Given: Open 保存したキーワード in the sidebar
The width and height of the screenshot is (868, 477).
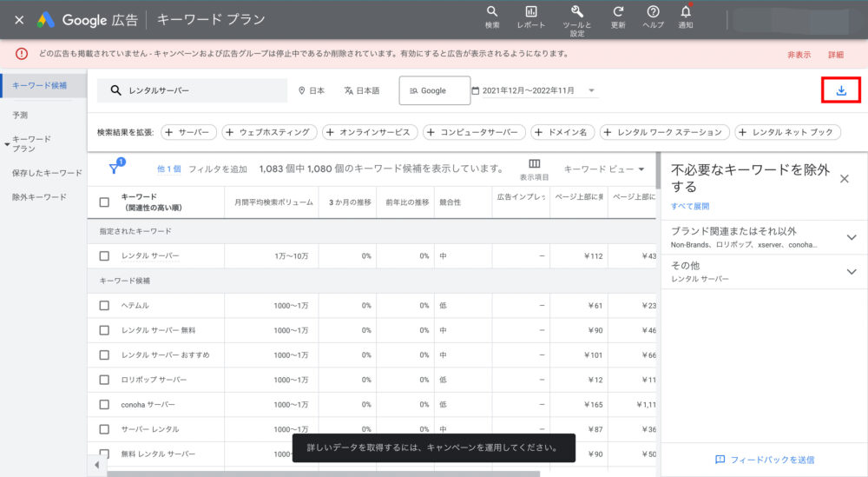Looking at the screenshot, I should (47, 173).
